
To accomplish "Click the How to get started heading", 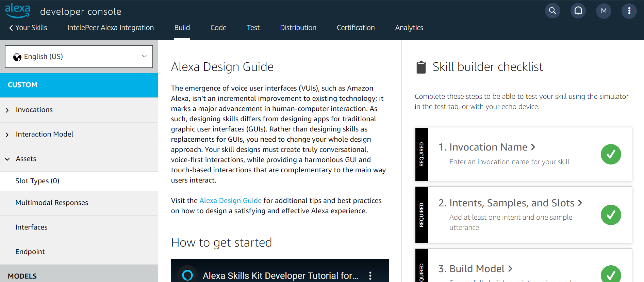I will (x=221, y=242).
